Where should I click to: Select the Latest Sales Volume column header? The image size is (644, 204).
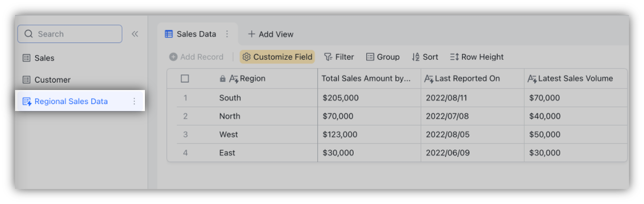[x=575, y=79]
